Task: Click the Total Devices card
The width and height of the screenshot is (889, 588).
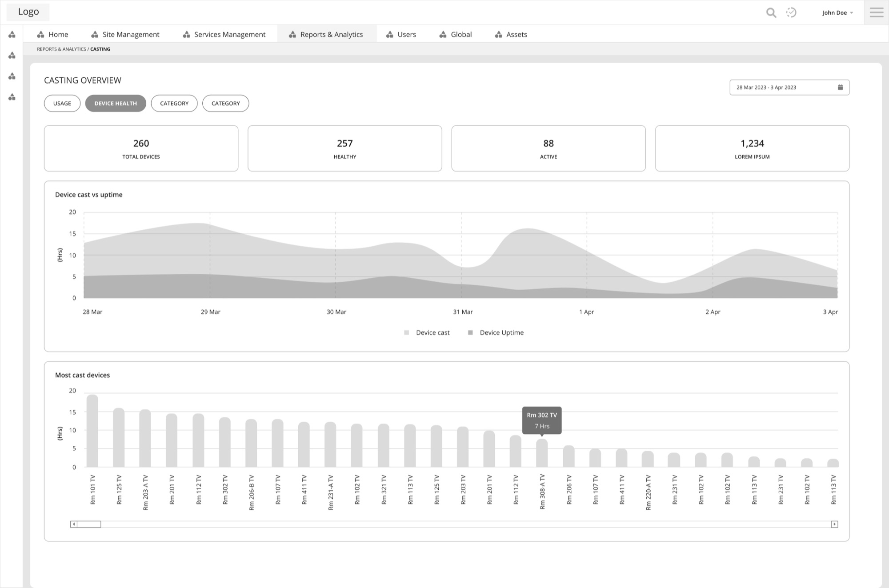Action: click(141, 148)
